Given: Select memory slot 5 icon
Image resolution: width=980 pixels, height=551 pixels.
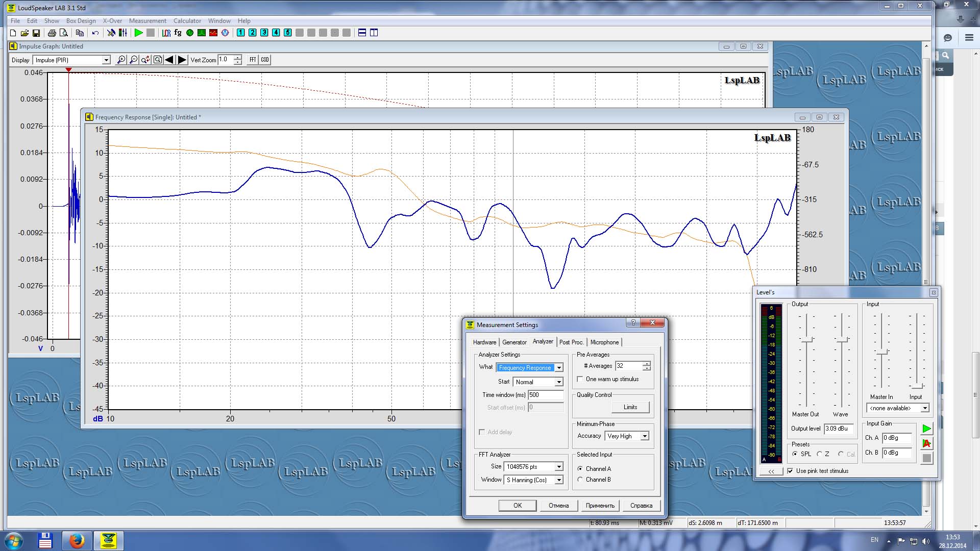Looking at the screenshot, I should tap(288, 33).
